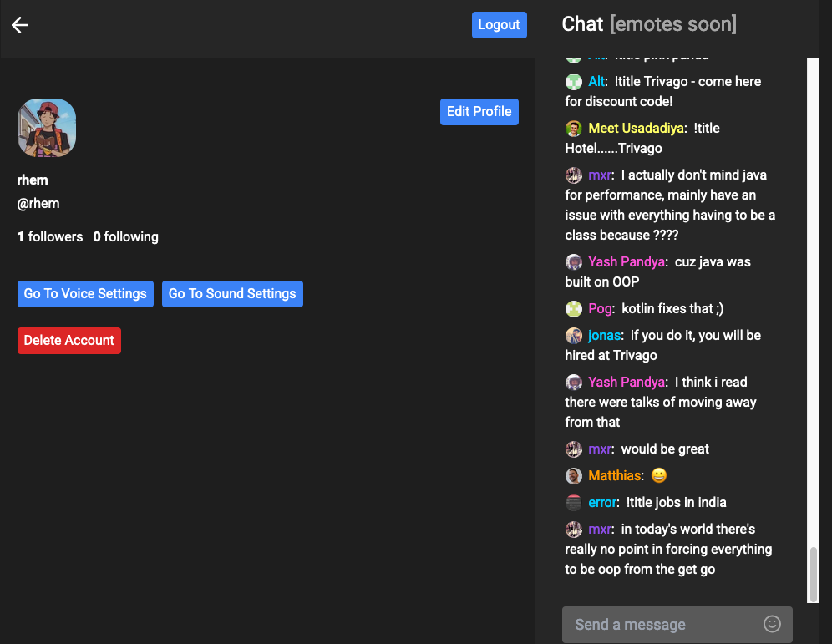Click Alt's avatar near the discount code message
The height and width of the screenshot is (644, 832).
coord(574,81)
